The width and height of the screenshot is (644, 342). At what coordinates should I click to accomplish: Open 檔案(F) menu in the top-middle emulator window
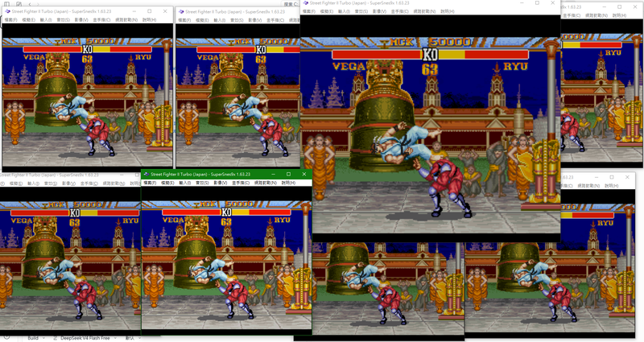point(184,20)
